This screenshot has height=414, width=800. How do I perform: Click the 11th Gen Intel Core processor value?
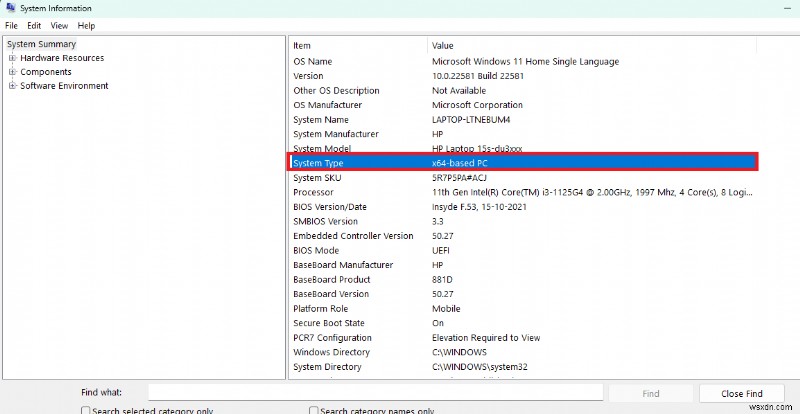pyautogui.click(x=592, y=192)
